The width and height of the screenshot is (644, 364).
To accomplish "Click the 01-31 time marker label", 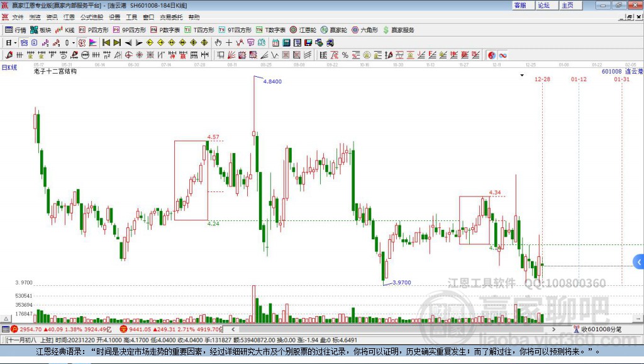I will tap(622, 79).
